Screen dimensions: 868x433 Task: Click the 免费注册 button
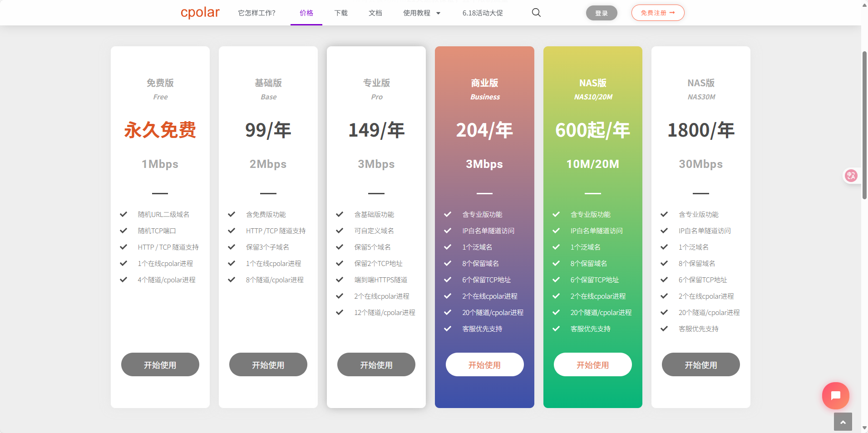click(658, 13)
